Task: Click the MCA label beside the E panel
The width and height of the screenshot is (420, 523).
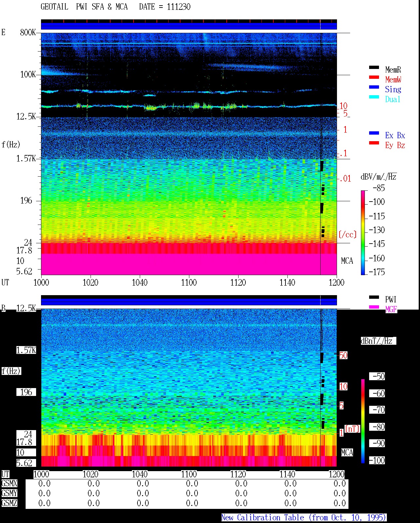Action: 347,261
